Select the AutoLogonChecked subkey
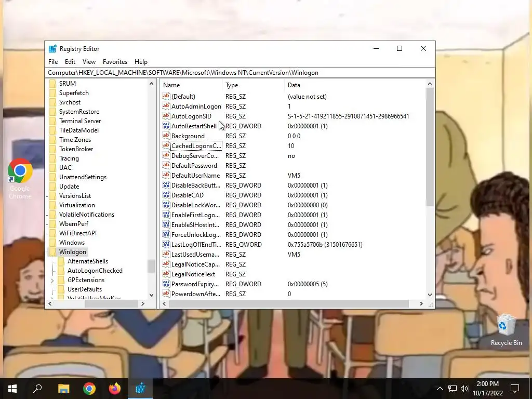This screenshot has width=532, height=399. [95, 270]
